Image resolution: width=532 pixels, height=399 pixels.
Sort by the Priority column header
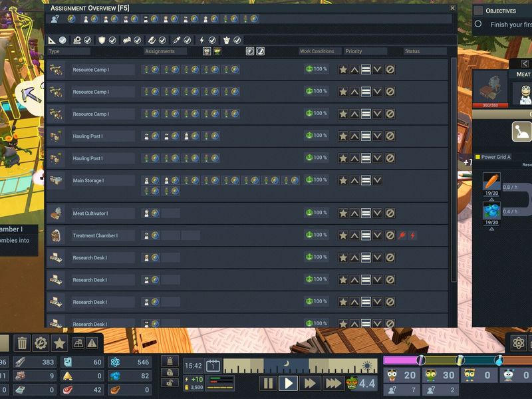[x=365, y=51]
